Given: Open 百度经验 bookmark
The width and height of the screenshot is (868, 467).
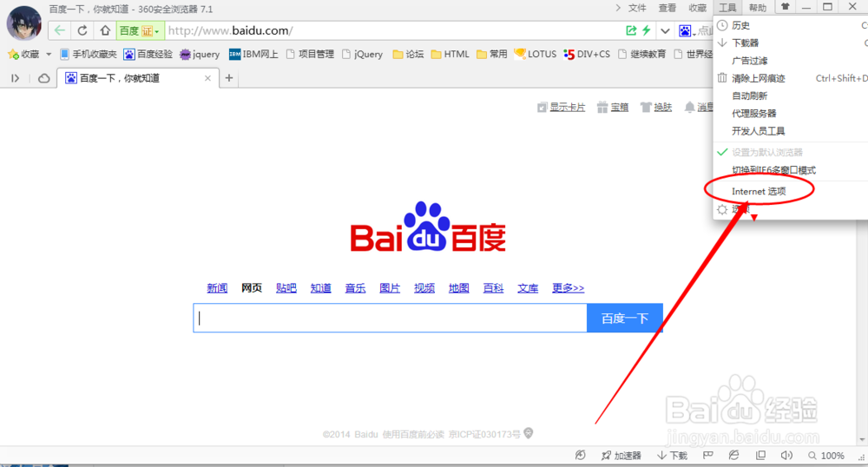Looking at the screenshot, I should 148,54.
